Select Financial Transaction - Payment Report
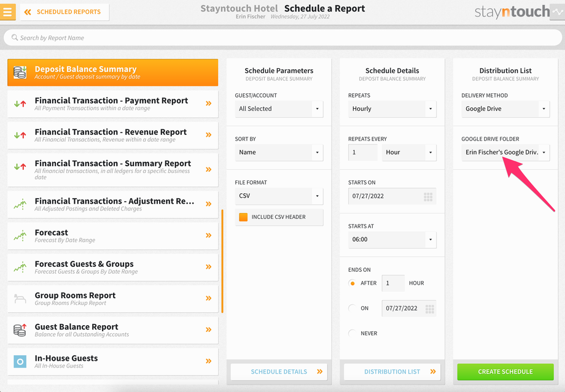 pyautogui.click(x=113, y=104)
